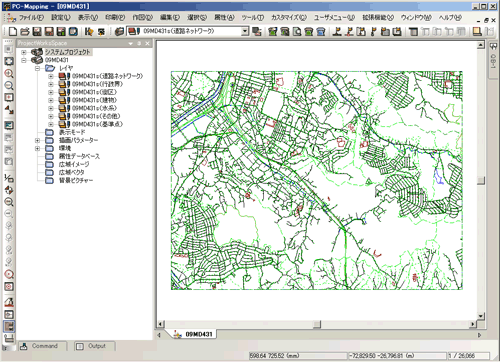500x362 pixels.
Task: Open the 編集(E) menu
Action: click(x=170, y=18)
